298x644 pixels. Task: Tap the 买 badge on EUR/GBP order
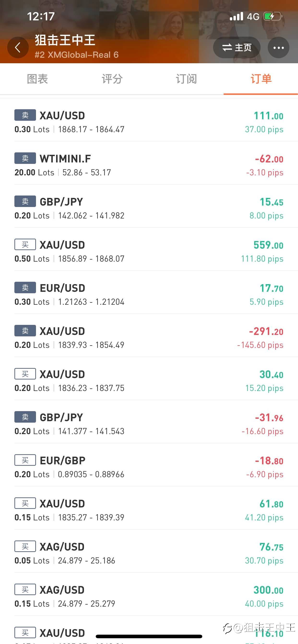pos(25,460)
